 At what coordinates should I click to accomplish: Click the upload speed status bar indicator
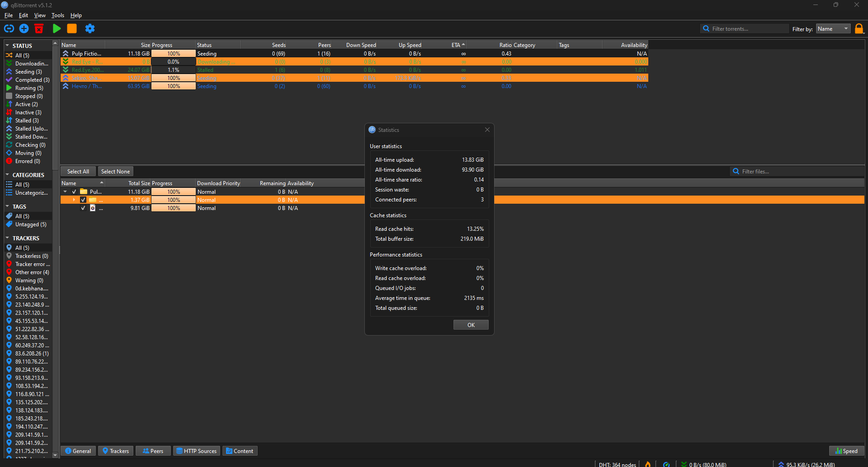coord(807,464)
